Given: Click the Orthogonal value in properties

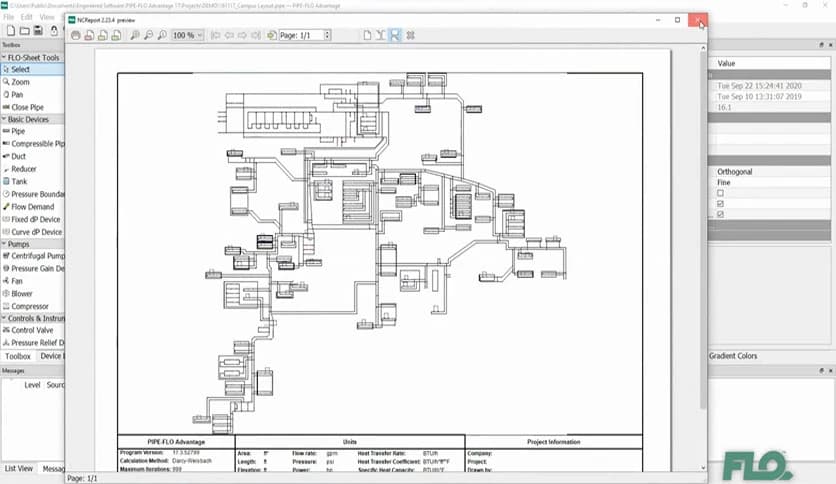Looking at the screenshot, I should pyautogui.click(x=734, y=172).
